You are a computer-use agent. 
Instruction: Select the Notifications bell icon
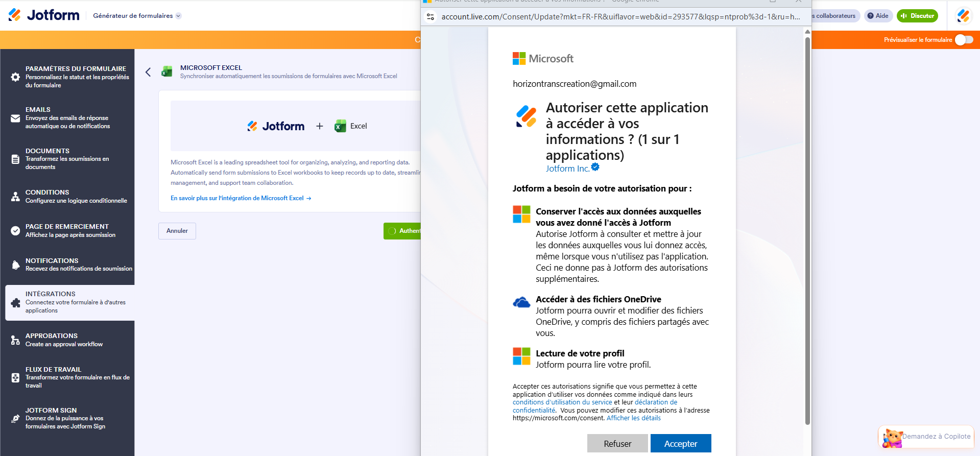point(15,265)
